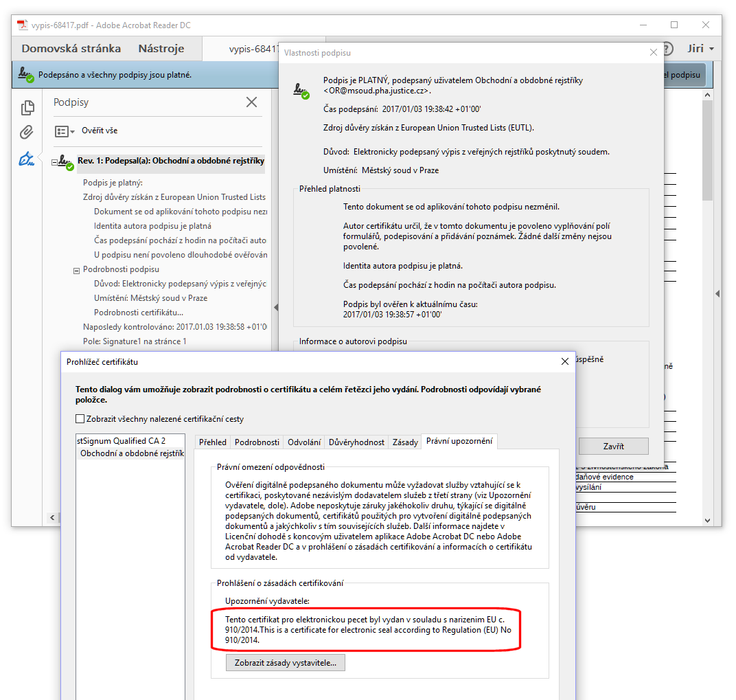Open Nástroje tab
This screenshot has width=736, height=700.
coord(161,48)
